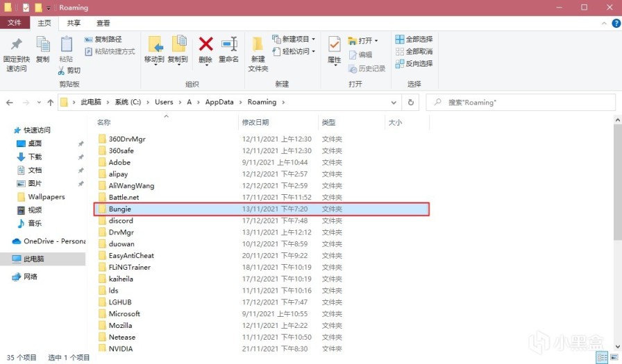Open Wallpapers folder in sidebar

(x=41, y=197)
